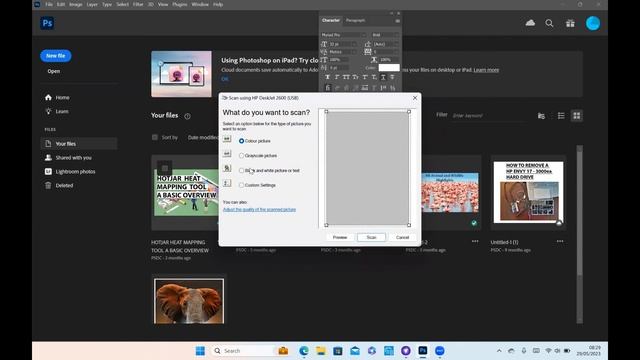Toggle Faux Bold in Character panel

pos(327,77)
